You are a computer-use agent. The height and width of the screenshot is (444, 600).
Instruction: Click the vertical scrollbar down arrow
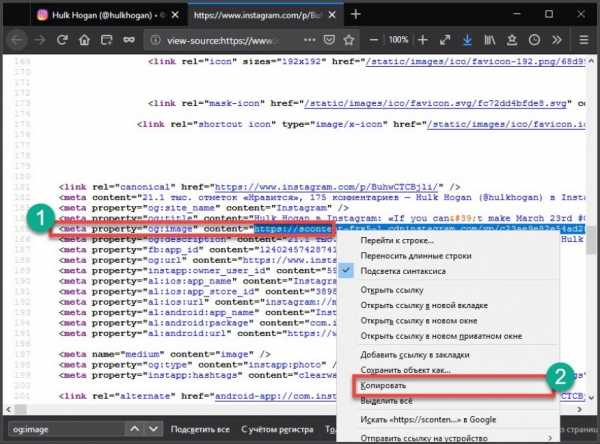(591, 398)
